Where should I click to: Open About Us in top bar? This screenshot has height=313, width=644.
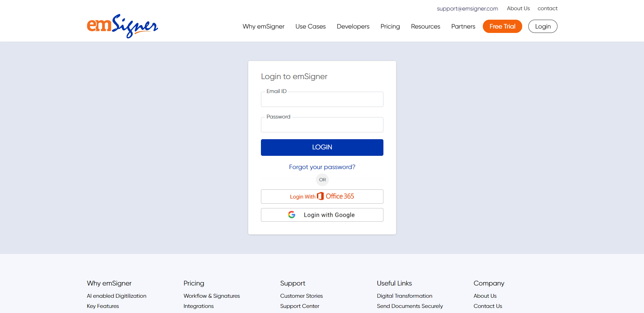point(518,8)
